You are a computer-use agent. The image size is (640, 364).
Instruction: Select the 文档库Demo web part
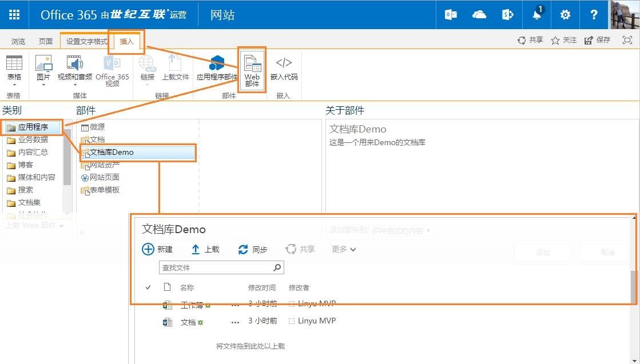click(138, 152)
